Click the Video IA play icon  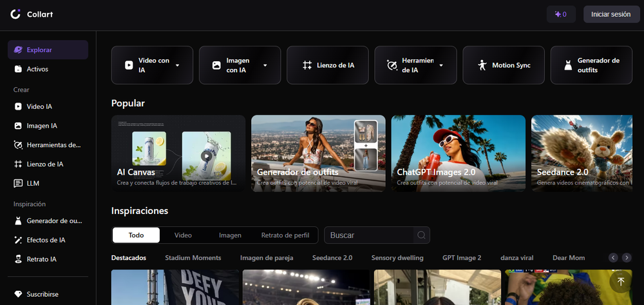coord(18,106)
